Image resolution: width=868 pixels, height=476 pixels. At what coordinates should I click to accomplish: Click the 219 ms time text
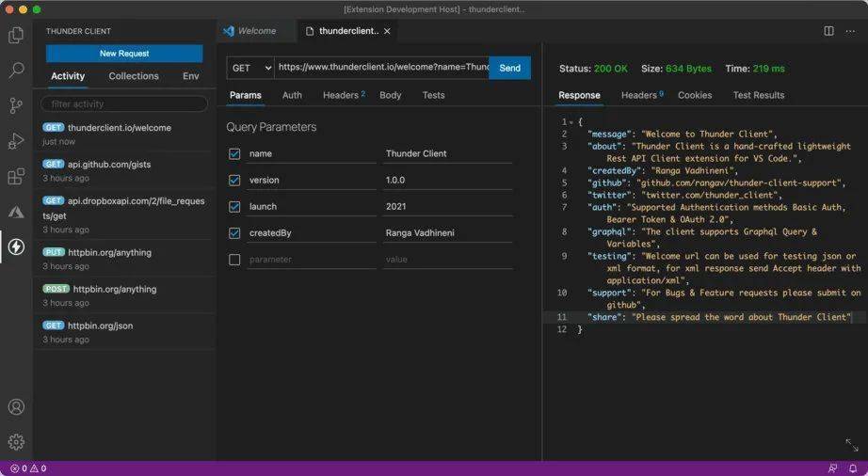768,69
